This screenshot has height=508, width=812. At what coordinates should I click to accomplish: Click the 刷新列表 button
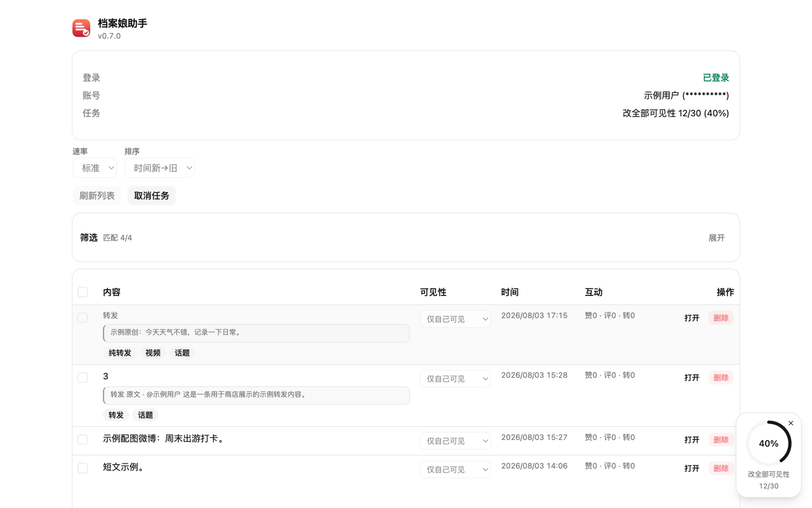pyautogui.click(x=97, y=196)
